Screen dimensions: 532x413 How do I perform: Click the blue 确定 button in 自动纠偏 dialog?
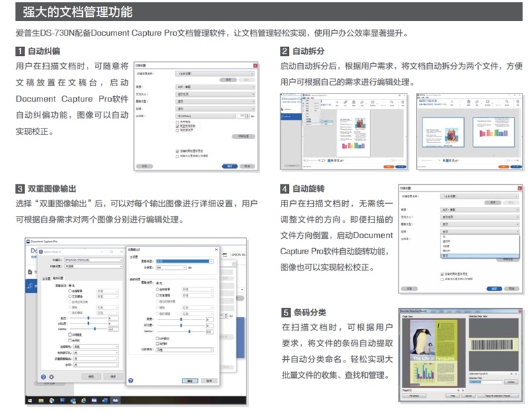[x=230, y=166]
